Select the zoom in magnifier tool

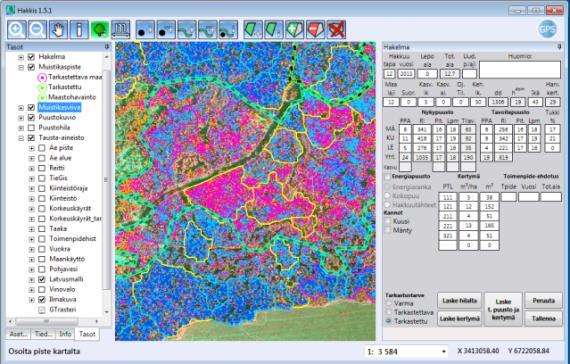(16, 29)
